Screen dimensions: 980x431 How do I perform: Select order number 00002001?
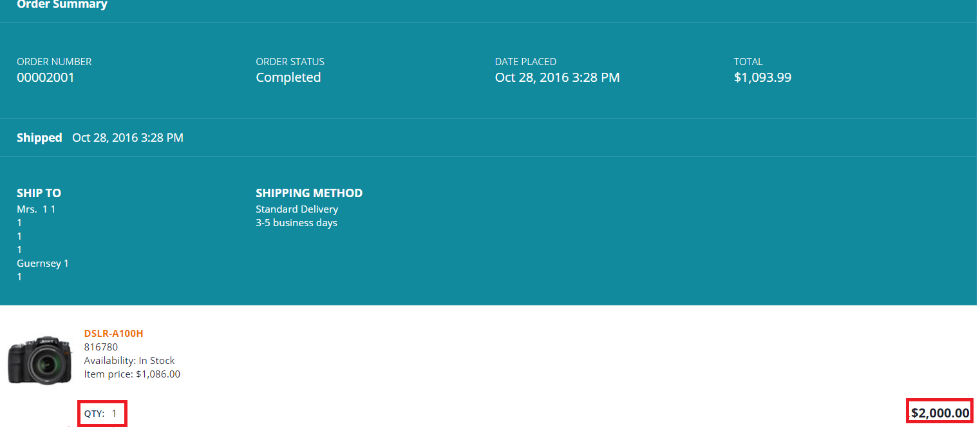pyautogui.click(x=46, y=77)
